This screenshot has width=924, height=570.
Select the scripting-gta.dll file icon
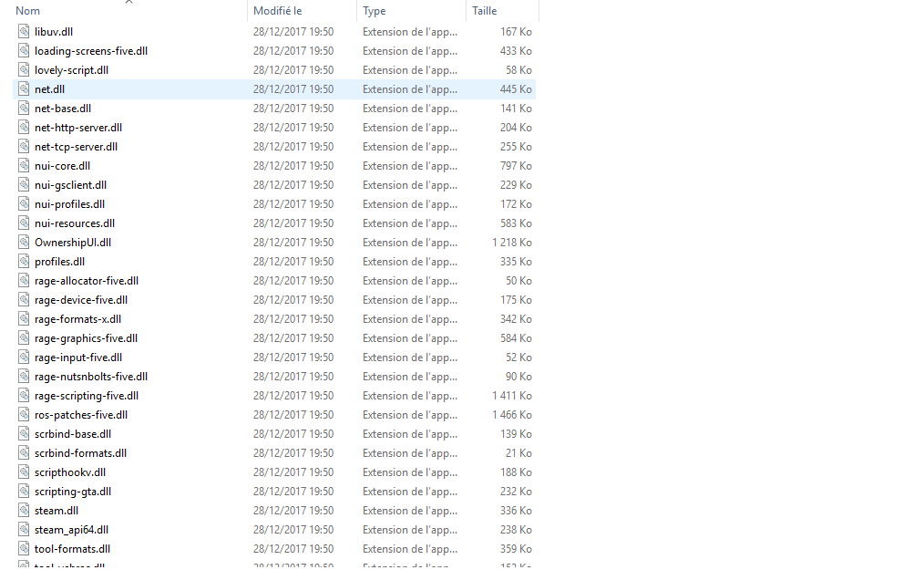[24, 492]
